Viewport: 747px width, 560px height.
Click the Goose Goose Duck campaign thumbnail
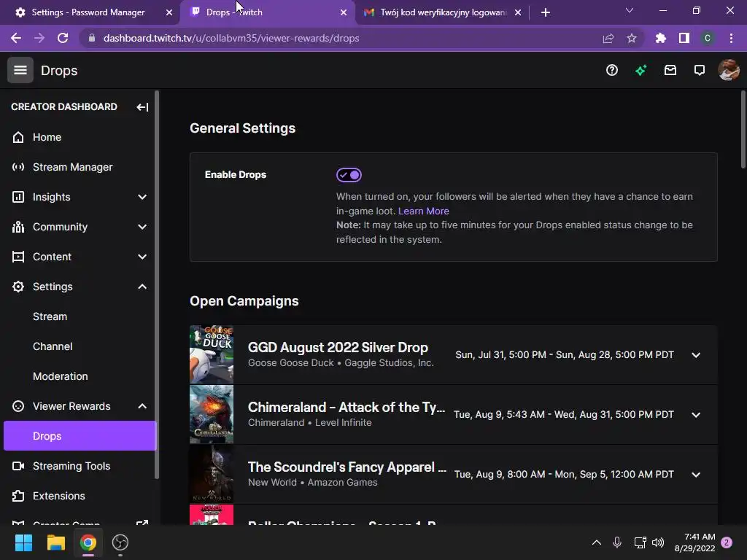(x=212, y=355)
